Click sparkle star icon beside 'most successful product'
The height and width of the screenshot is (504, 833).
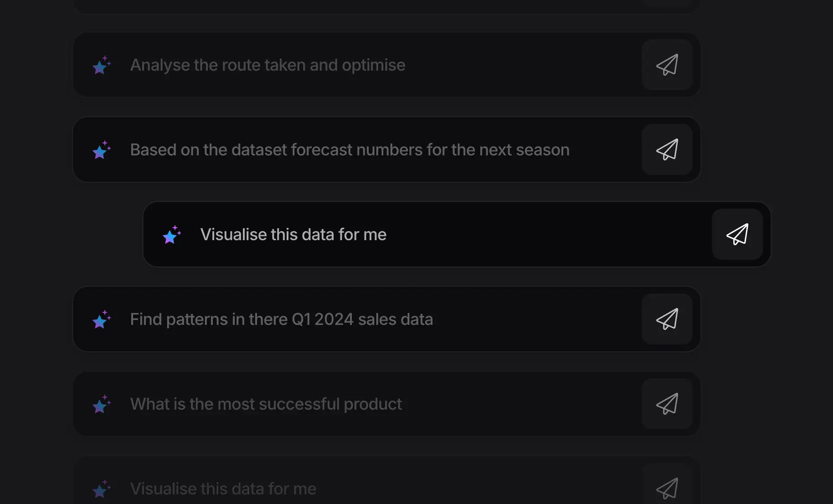point(101,404)
